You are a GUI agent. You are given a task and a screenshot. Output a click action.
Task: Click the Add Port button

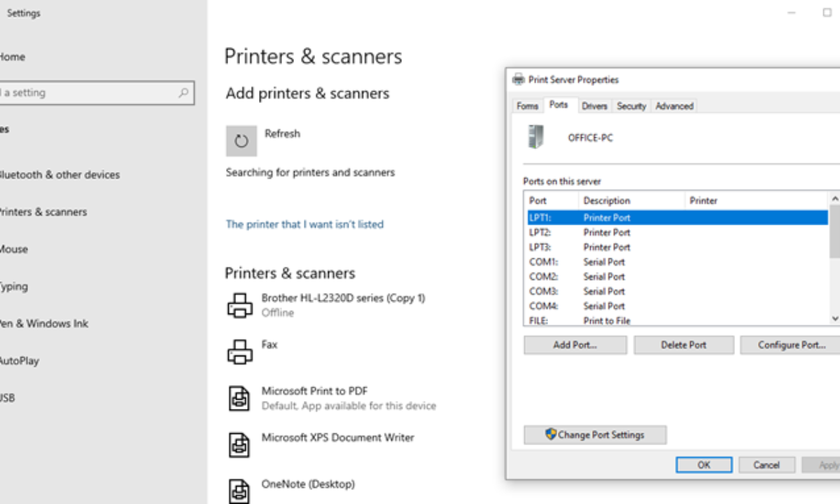[575, 345]
